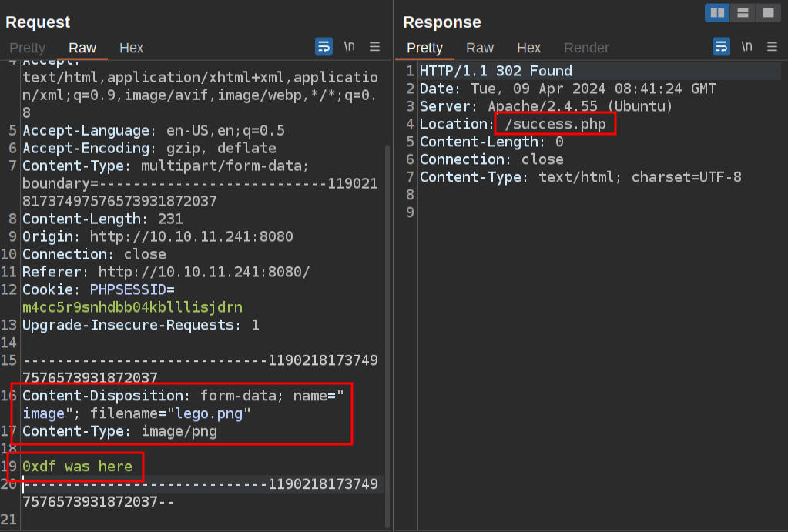The image size is (788, 532).
Task: Switch to the Hex tab in Response
Action: pos(528,48)
